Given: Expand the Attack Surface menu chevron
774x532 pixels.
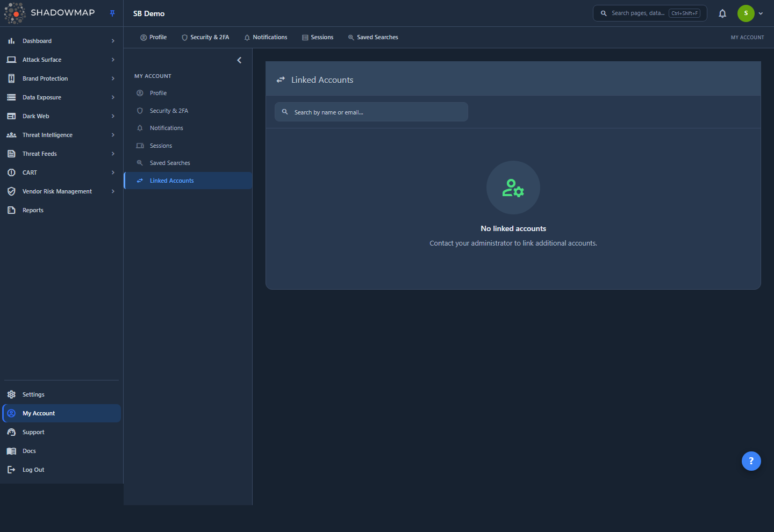Looking at the screenshot, I should click(113, 60).
